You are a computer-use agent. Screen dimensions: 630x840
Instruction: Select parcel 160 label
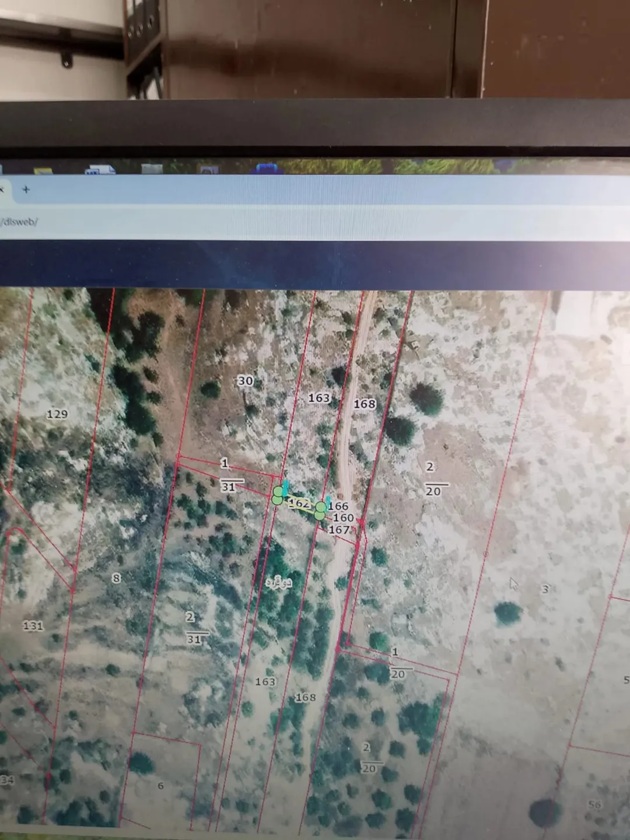pos(344,517)
